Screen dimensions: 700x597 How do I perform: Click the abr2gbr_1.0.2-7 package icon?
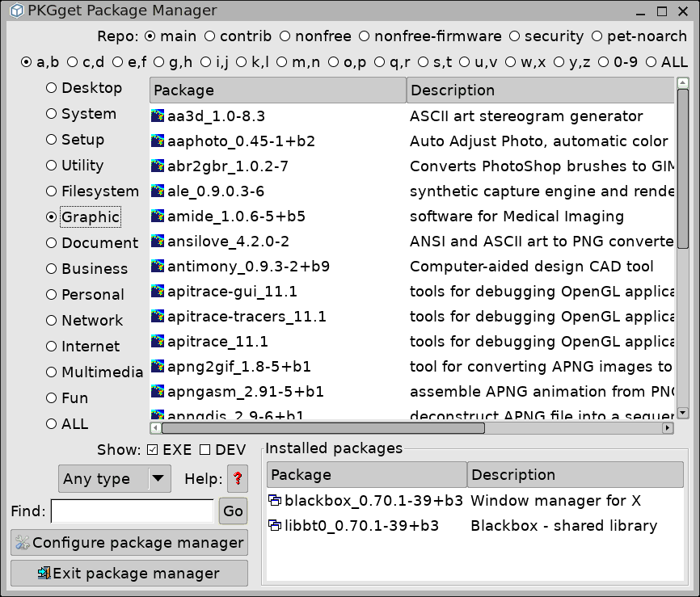click(158, 166)
